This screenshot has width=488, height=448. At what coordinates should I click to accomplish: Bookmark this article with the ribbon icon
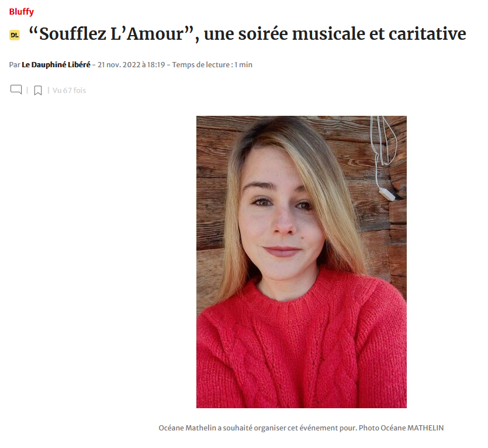pos(37,90)
